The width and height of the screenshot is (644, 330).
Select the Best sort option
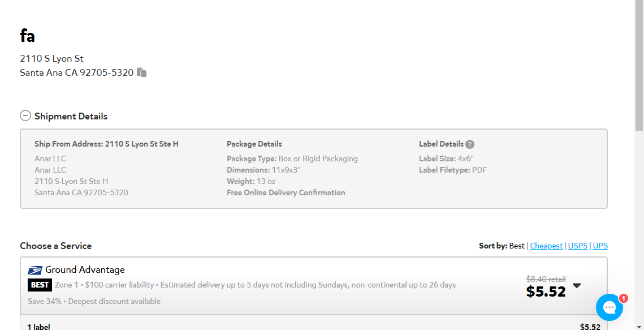[x=517, y=246]
